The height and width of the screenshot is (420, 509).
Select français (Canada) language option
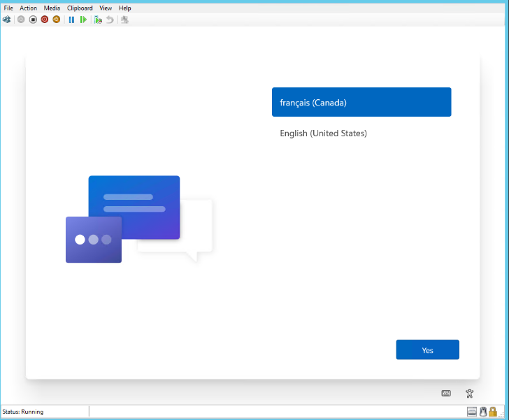pos(361,102)
